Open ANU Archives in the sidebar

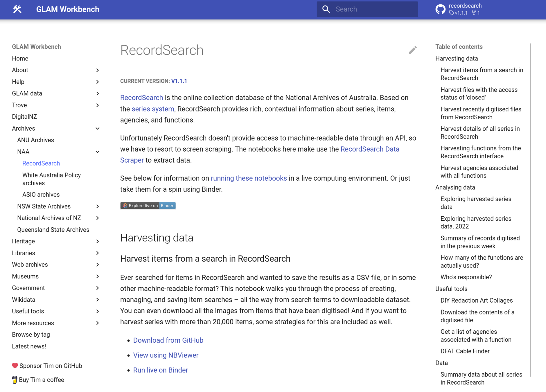coord(35,140)
